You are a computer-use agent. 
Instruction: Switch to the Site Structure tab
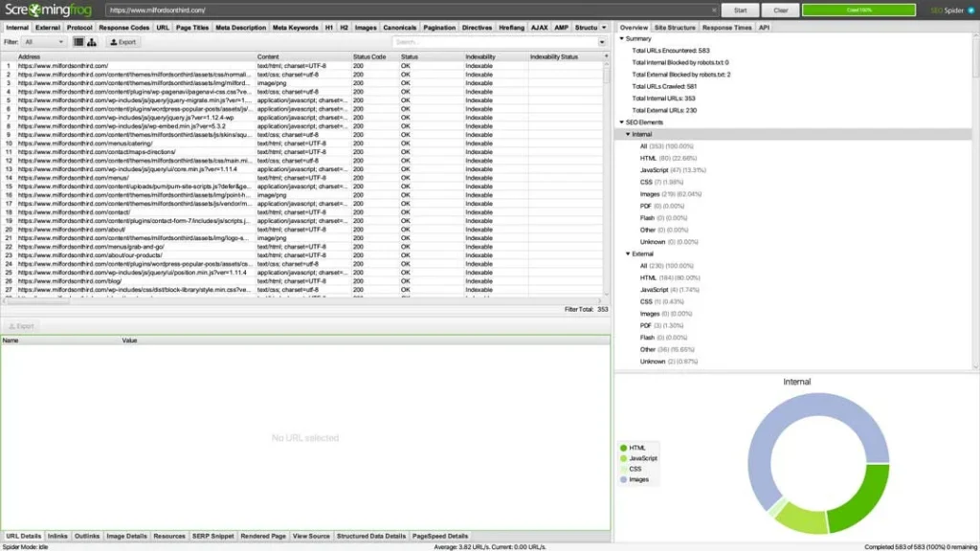tap(675, 28)
